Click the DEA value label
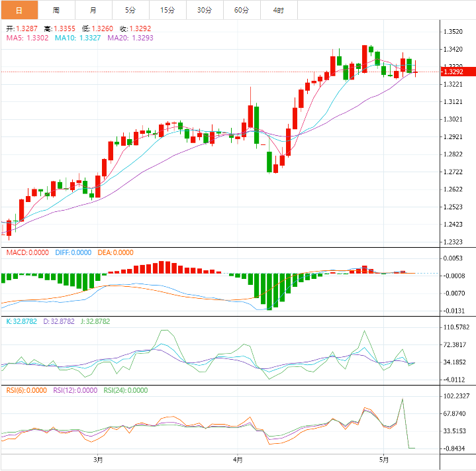The width and height of the screenshot is (476, 471). click(115, 252)
